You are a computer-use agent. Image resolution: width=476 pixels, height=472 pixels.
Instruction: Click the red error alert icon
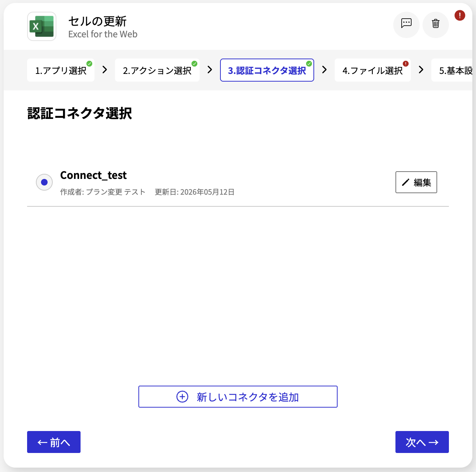[460, 15]
